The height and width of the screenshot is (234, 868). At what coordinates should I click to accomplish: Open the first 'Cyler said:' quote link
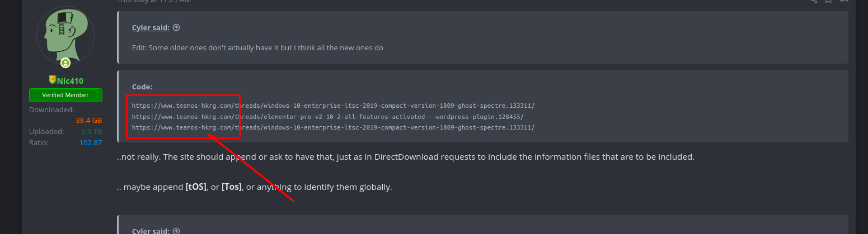point(151,27)
